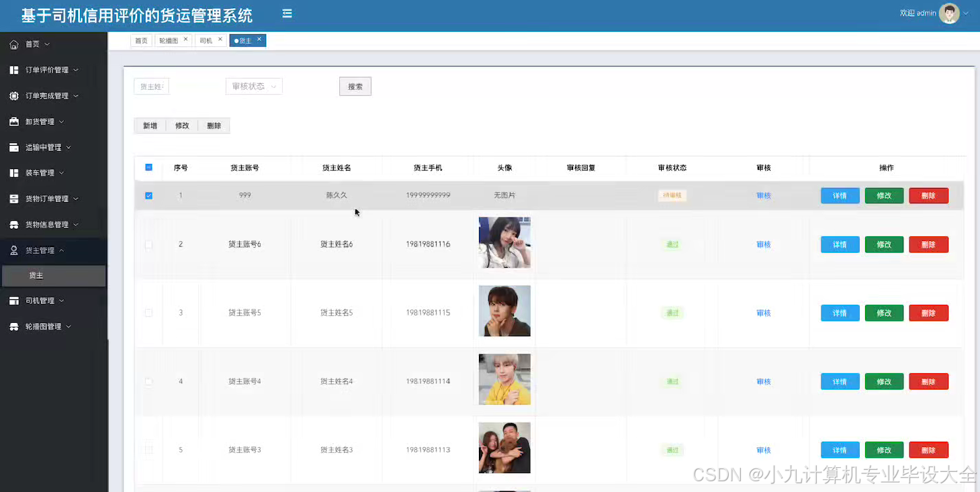This screenshot has width=980, height=492.
Task: Close the 司机 tab with its x
Action: point(220,40)
